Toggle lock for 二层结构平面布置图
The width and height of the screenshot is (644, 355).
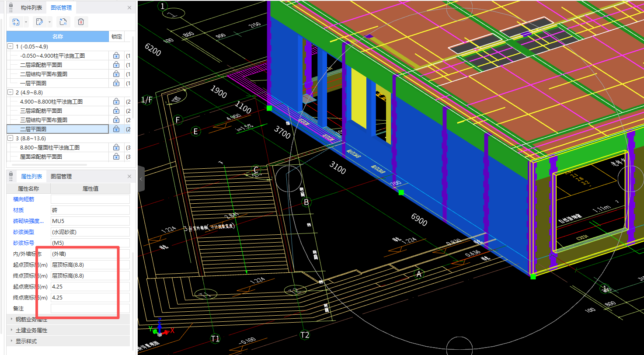tap(116, 74)
